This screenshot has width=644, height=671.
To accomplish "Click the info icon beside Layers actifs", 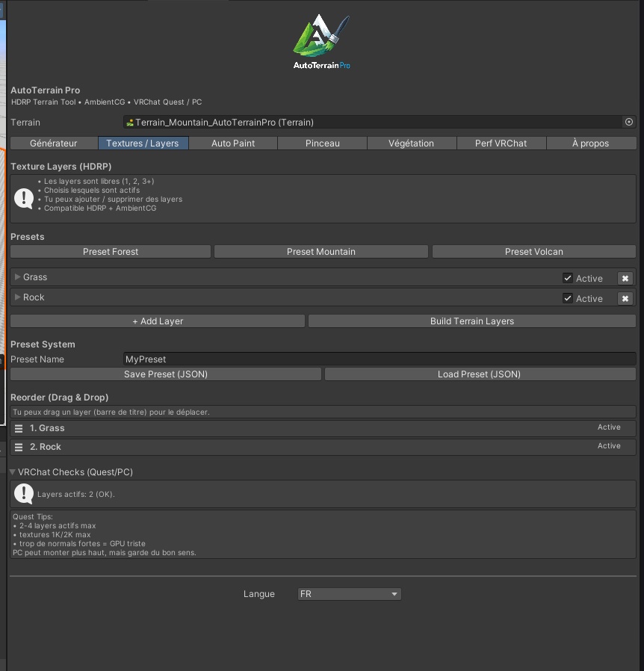I will [x=24, y=494].
